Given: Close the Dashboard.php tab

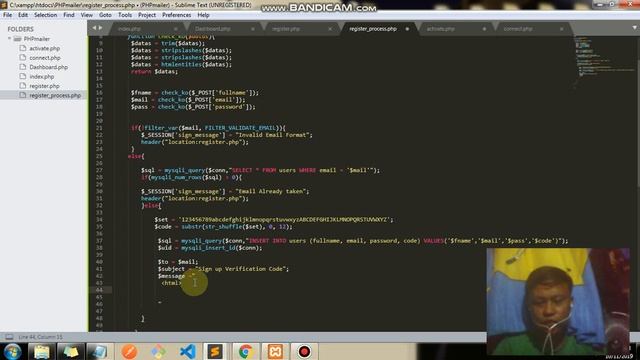Looking at the screenshot, I should 253,29.
